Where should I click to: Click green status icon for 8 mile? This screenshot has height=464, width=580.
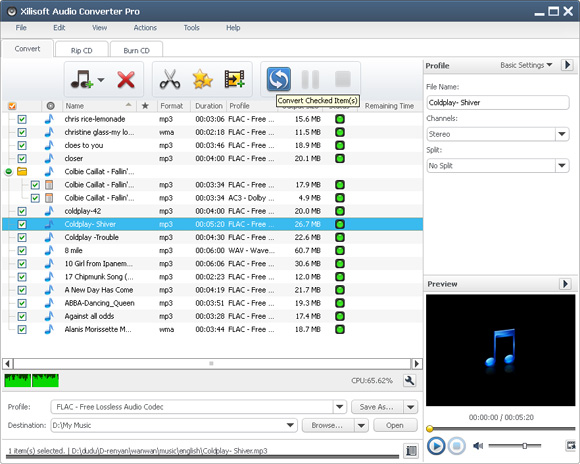(x=340, y=251)
